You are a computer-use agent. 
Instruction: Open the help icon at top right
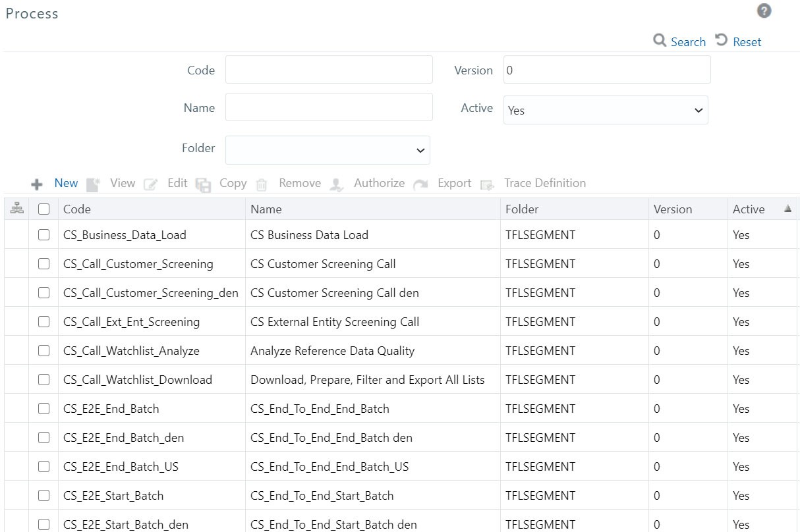763,11
